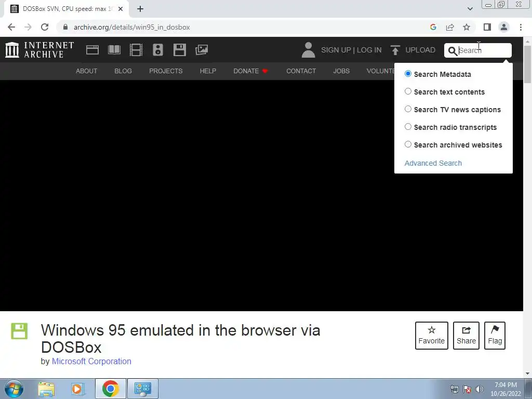Go back with the browser back arrow

[x=11, y=27]
